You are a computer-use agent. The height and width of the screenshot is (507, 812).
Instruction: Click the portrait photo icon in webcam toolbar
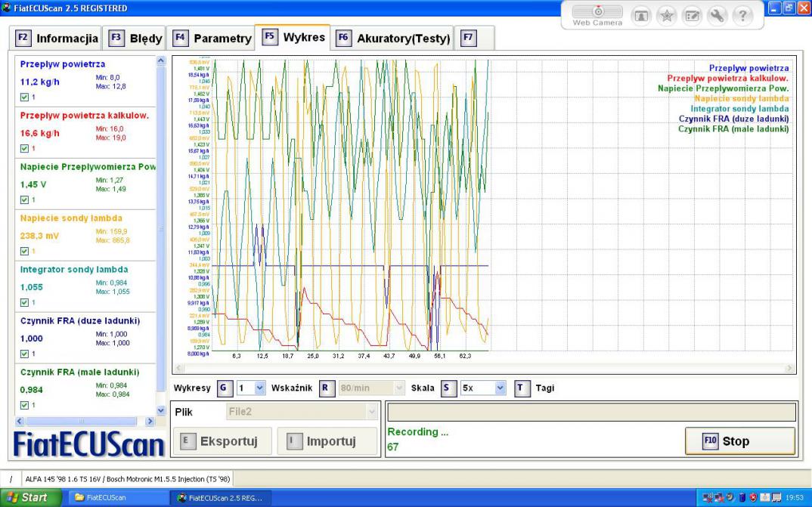coord(640,16)
